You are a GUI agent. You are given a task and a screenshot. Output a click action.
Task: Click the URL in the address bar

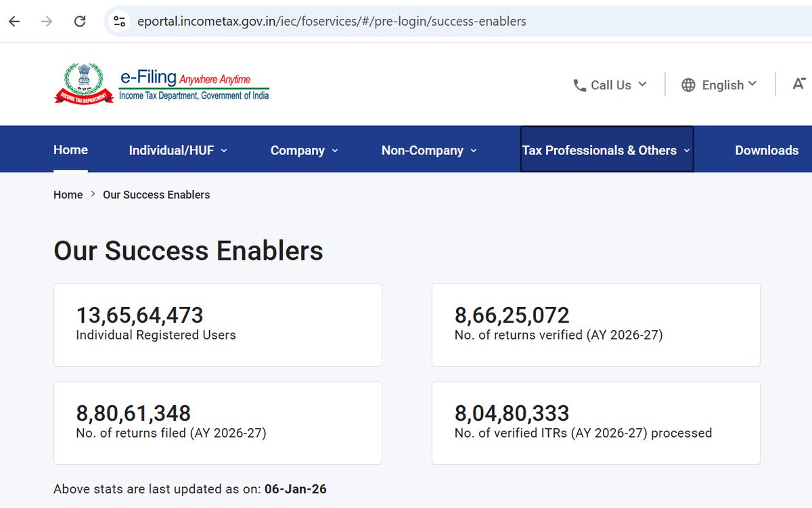coord(332,21)
